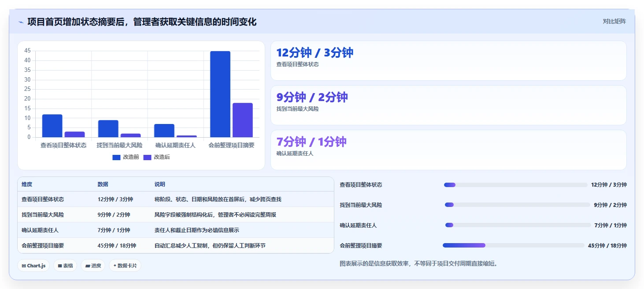Click progress bar for 确认延期责任人
This screenshot has height=289, width=644.
click(518, 225)
